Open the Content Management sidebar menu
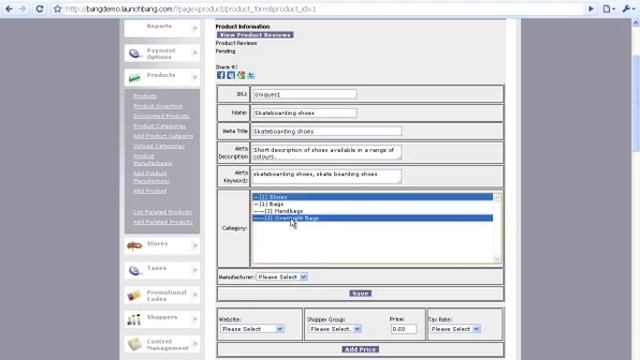This screenshot has height=360, width=640. point(162,344)
